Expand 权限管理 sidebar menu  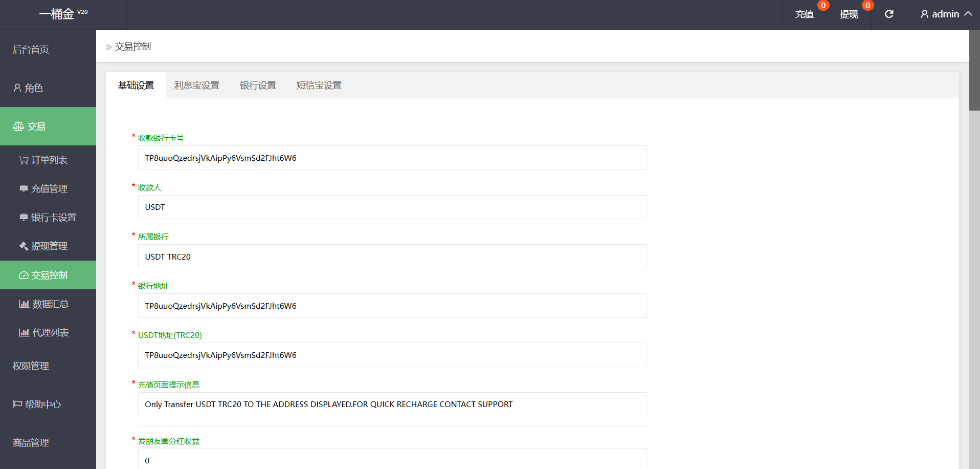point(48,366)
